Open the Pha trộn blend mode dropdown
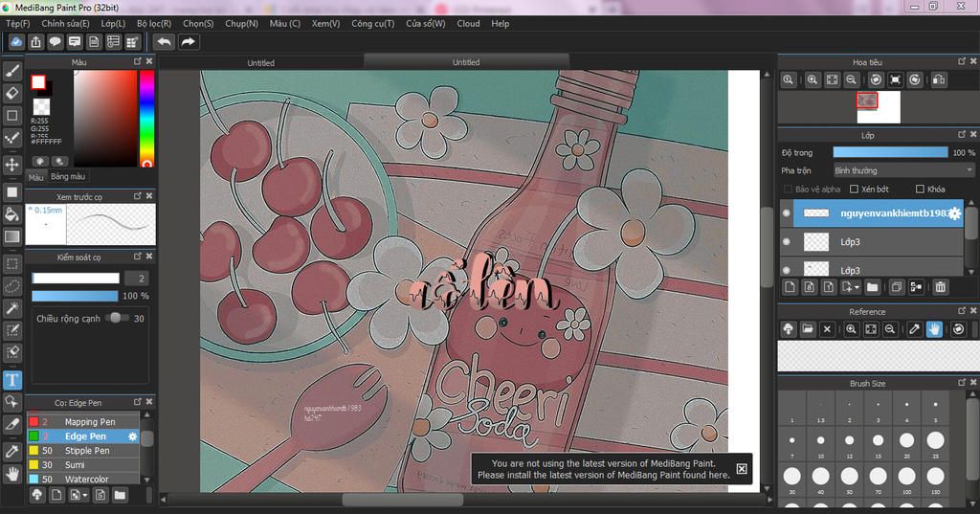The width and height of the screenshot is (980, 514). 903,170
